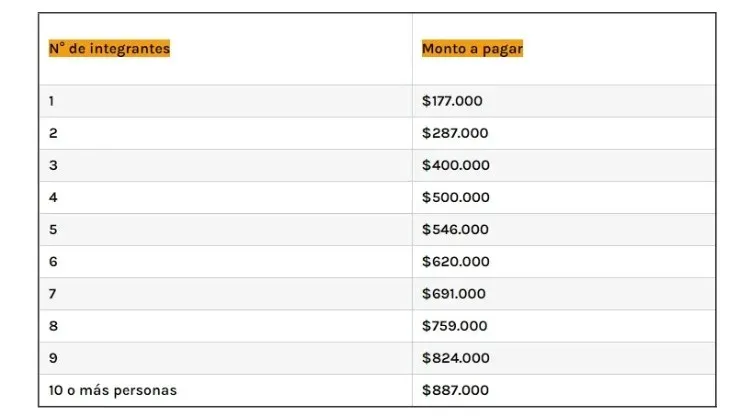
Task: Click the 2 integrantes row number
Action: coord(53,133)
